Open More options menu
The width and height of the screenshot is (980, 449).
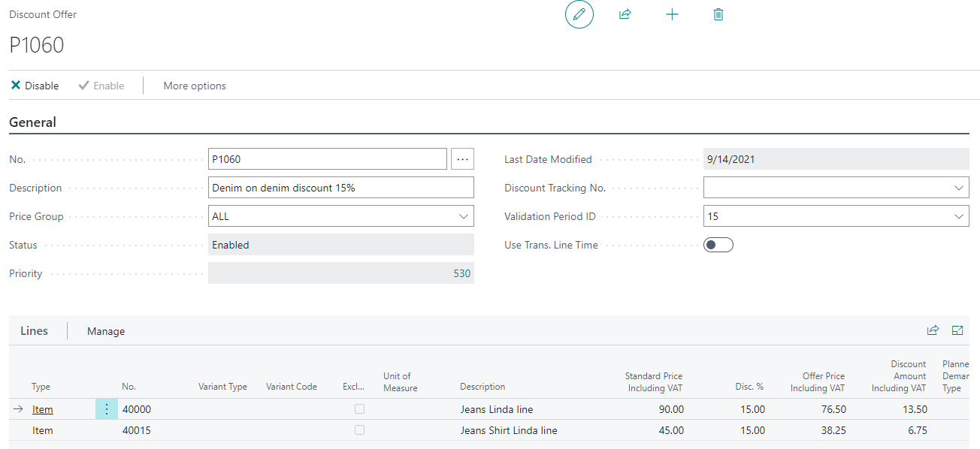click(x=195, y=86)
